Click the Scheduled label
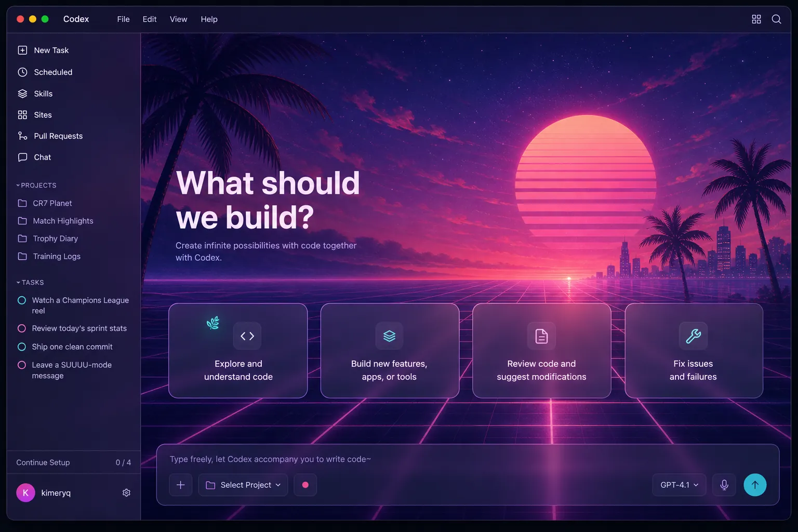 click(x=53, y=72)
